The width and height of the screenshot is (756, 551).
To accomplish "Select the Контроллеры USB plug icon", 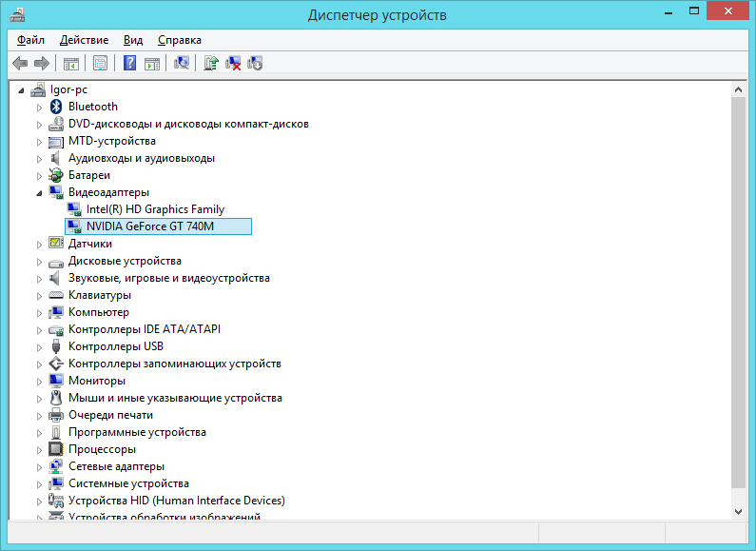I will coord(56,346).
